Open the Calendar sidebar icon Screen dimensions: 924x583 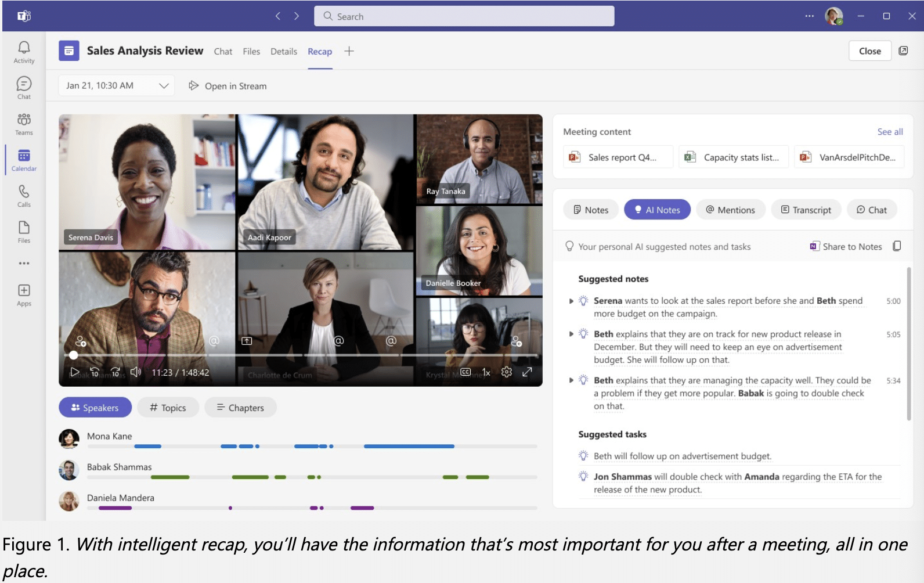pos(24,160)
